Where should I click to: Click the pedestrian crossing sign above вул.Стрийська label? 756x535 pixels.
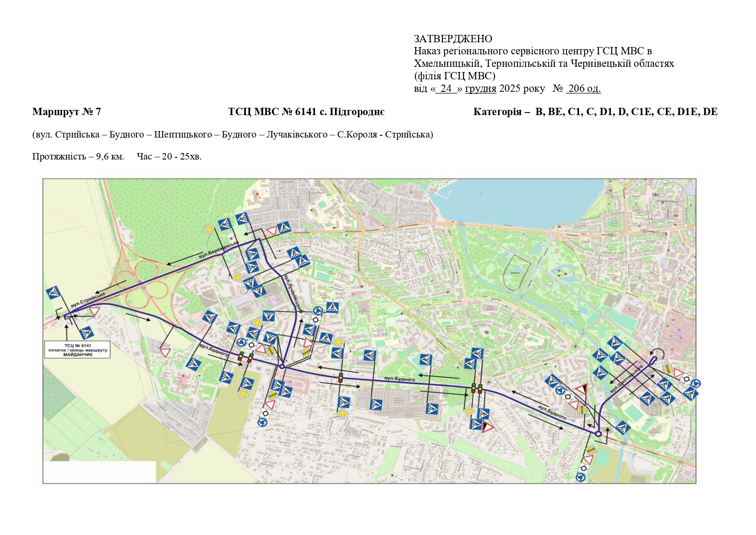53,293
